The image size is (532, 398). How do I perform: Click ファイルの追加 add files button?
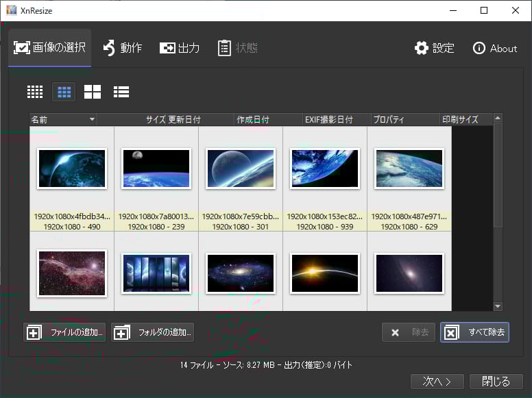pyautogui.click(x=64, y=332)
